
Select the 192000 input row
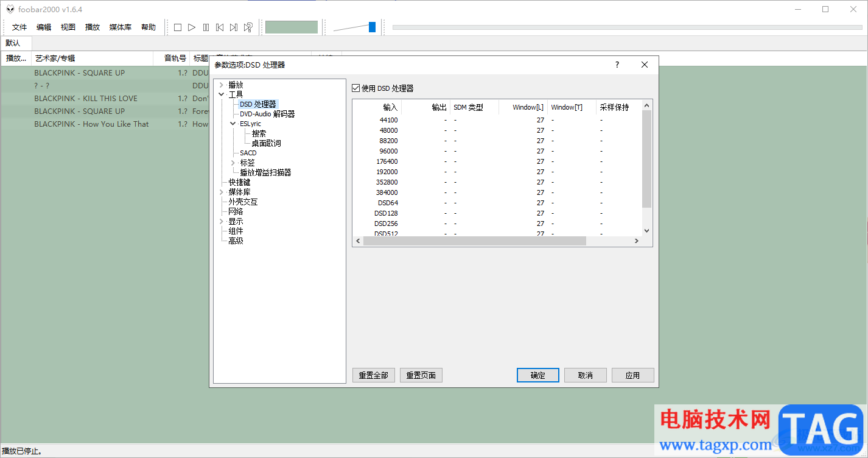[497, 172]
